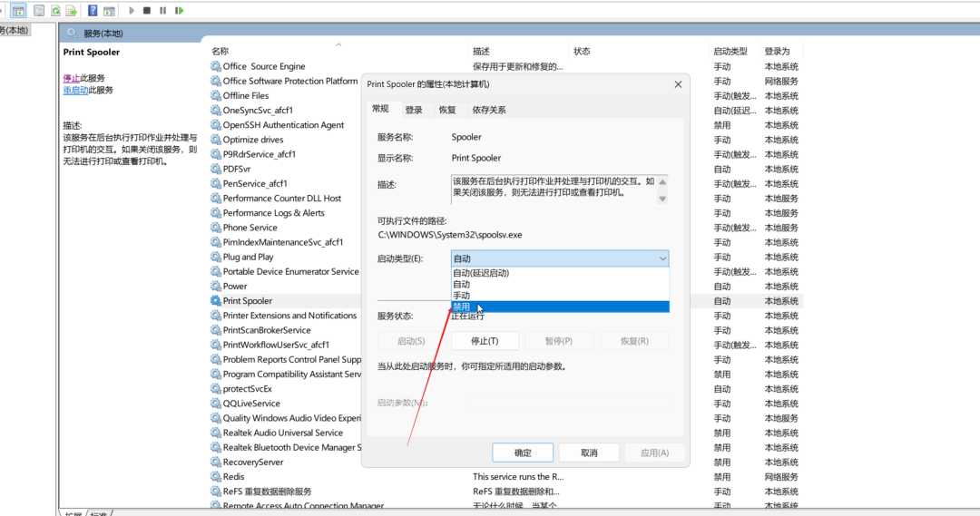Click the gear icon beside Print Spooler row
The width and height of the screenshot is (980, 516).
(x=216, y=301)
